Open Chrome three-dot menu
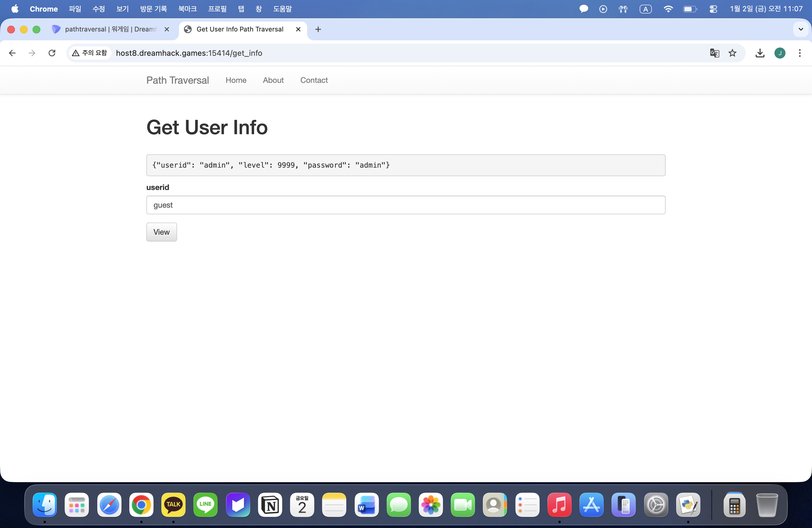Image resolution: width=812 pixels, height=528 pixels. tap(799, 53)
